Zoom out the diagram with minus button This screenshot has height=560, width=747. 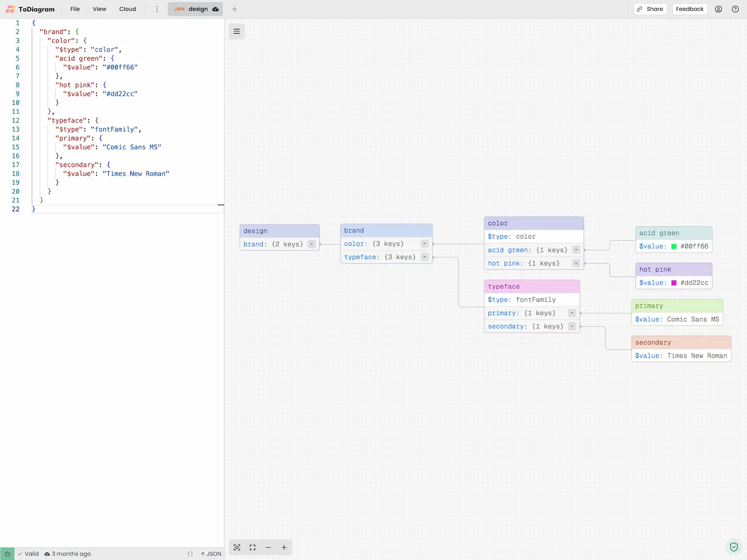pos(268,547)
